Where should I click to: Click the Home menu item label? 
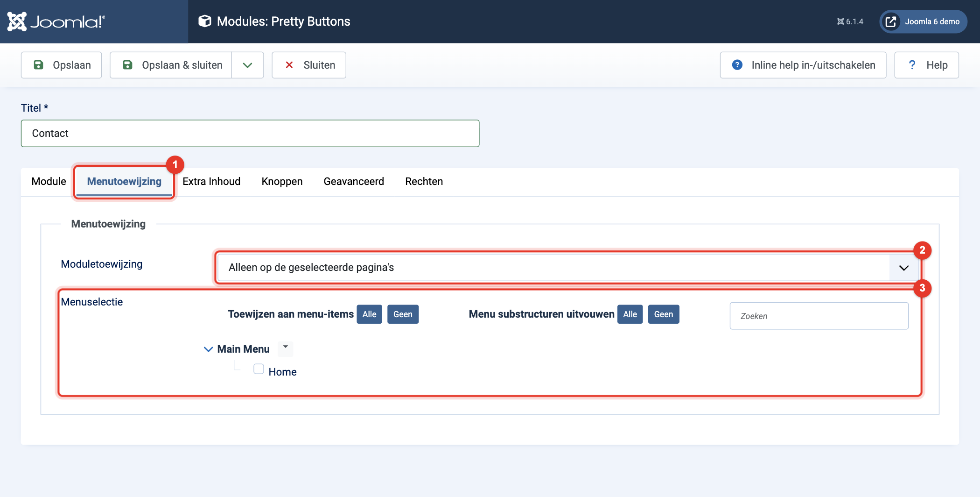(282, 372)
